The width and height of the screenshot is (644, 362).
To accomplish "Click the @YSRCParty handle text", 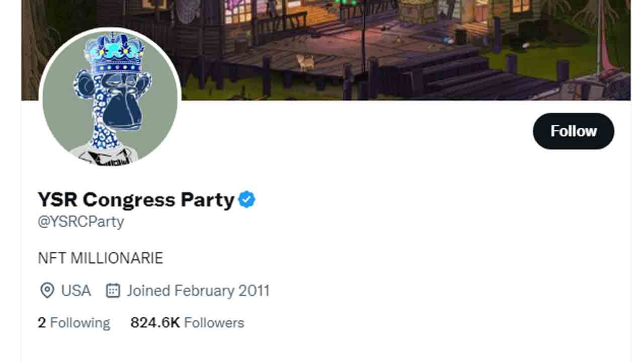I will (x=80, y=220).
